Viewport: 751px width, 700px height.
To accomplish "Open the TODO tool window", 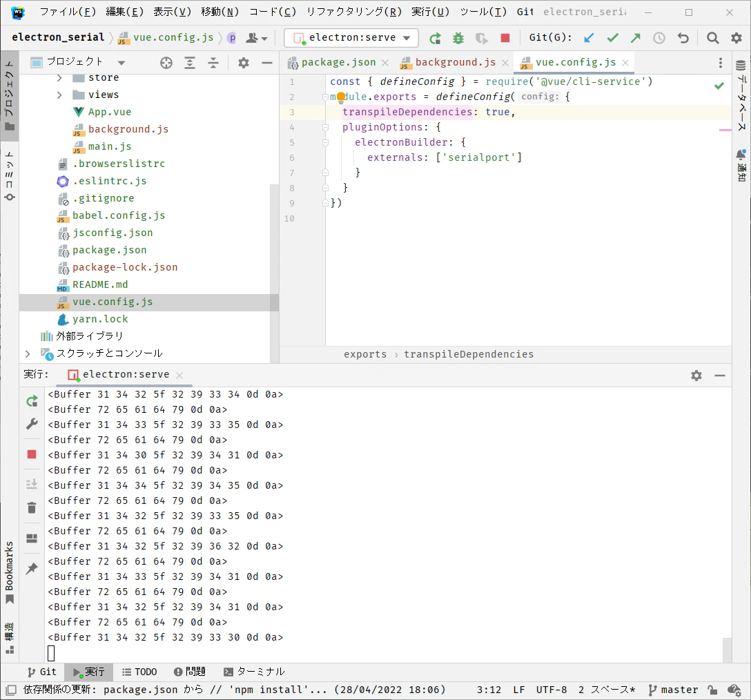I will point(139,672).
